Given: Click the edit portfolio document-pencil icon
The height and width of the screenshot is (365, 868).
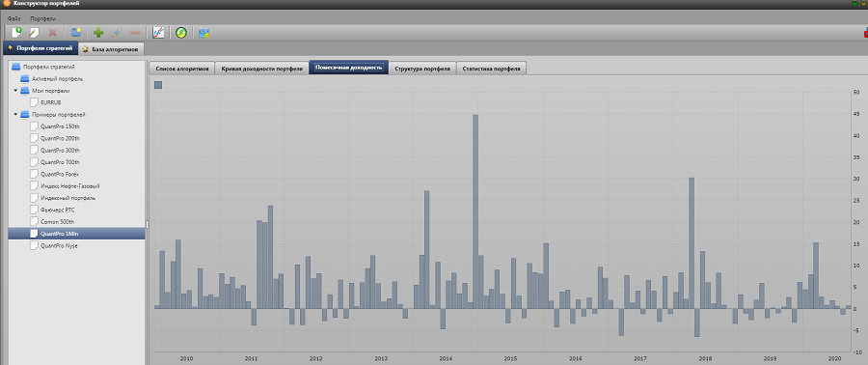Looking at the screenshot, I should point(35,33).
